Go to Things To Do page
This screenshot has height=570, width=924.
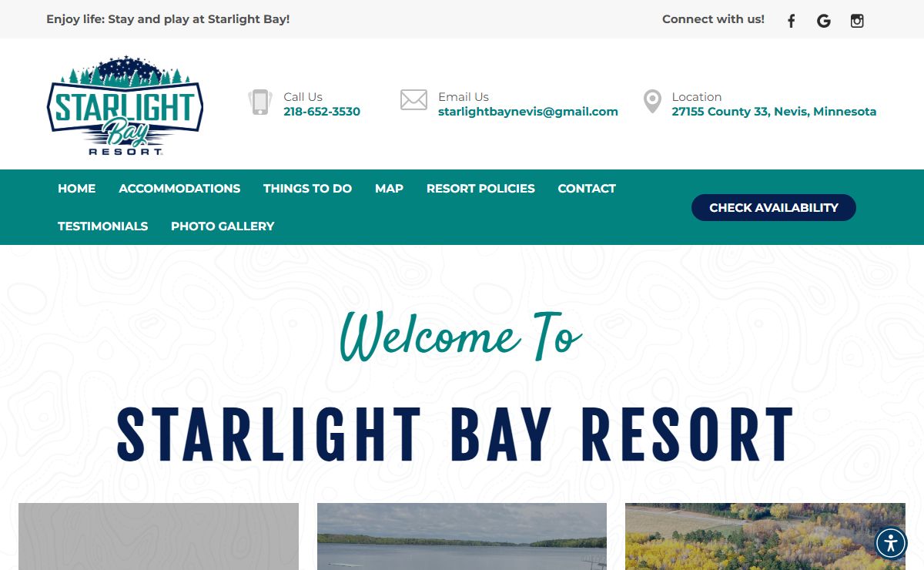pos(307,189)
